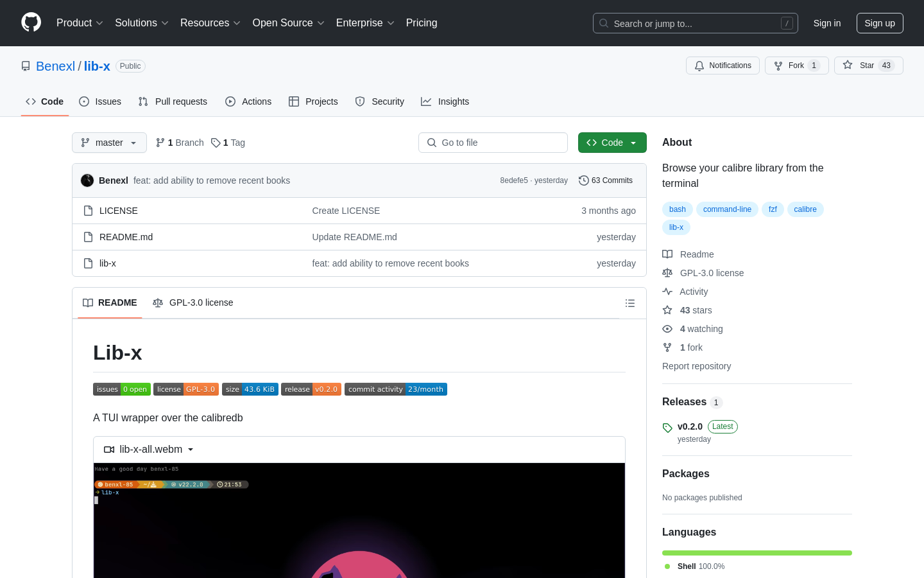This screenshot has height=578, width=924.
Task: Sign in to GitHub
Action: click(x=826, y=23)
